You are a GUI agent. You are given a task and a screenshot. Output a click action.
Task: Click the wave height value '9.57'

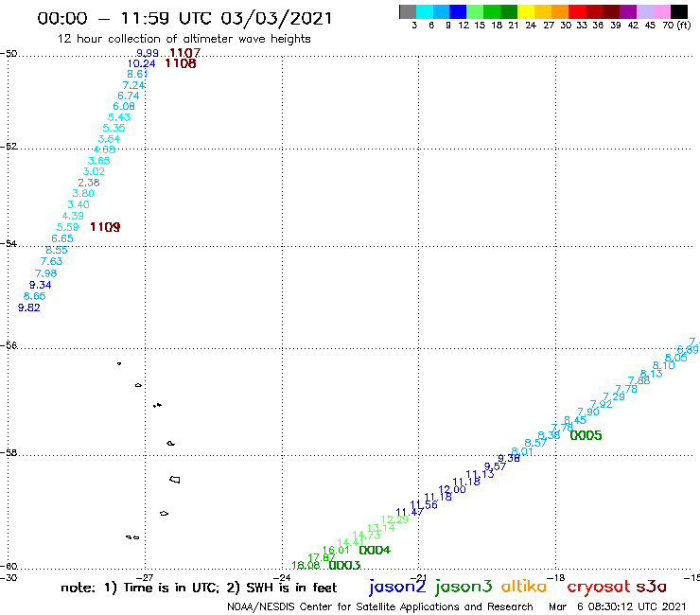495,466
